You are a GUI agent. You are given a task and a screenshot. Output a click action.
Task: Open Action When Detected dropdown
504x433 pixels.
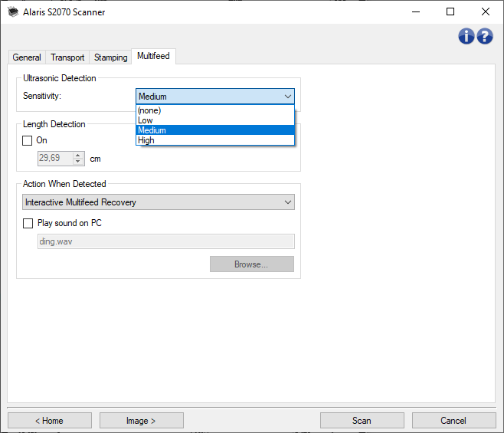tap(159, 202)
